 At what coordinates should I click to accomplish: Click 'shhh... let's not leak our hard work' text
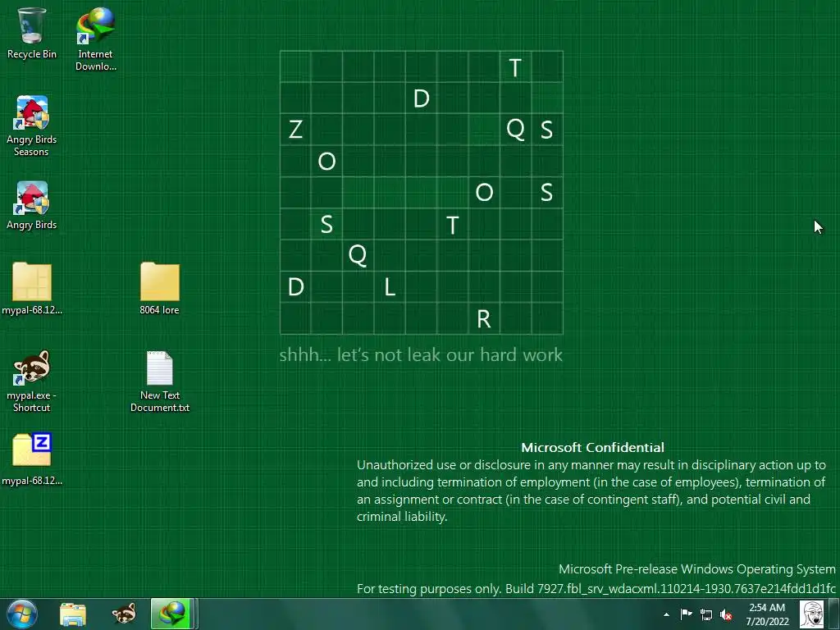click(421, 354)
